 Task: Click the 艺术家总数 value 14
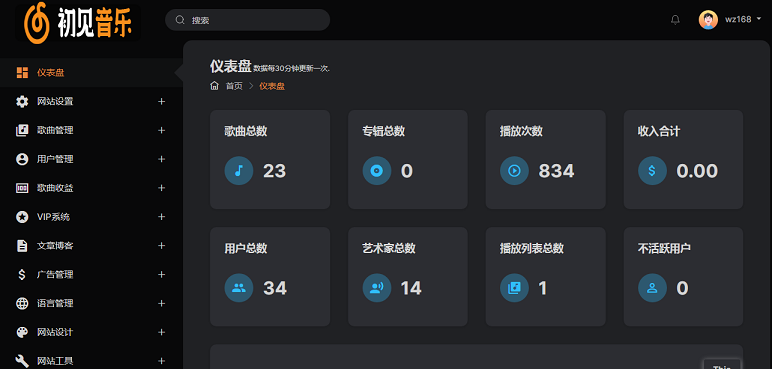(411, 288)
